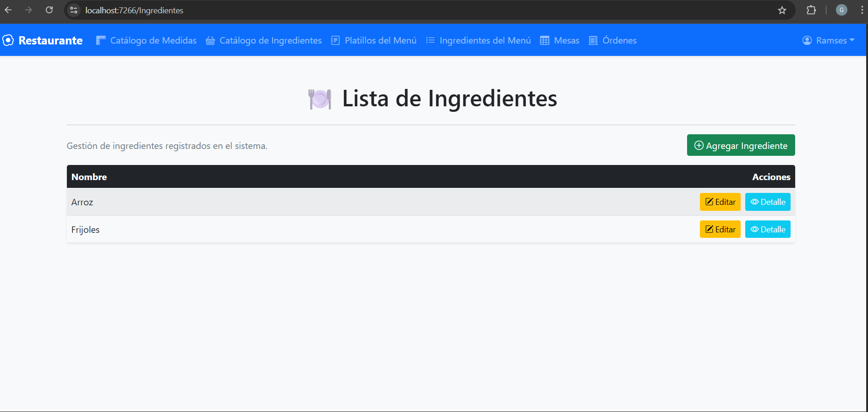Click the Agregar Ingrediente button
This screenshot has height=412, width=868.
741,145
